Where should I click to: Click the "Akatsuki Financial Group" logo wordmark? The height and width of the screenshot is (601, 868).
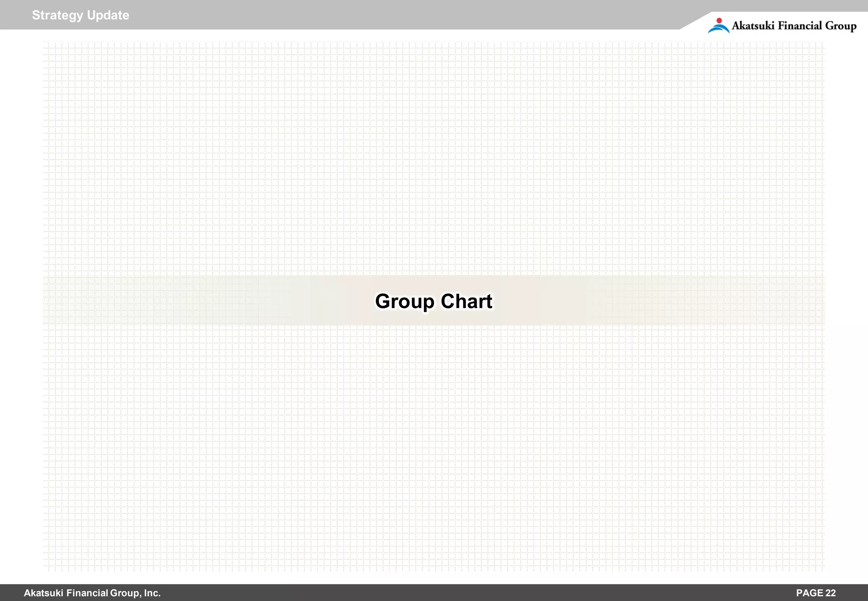point(794,26)
